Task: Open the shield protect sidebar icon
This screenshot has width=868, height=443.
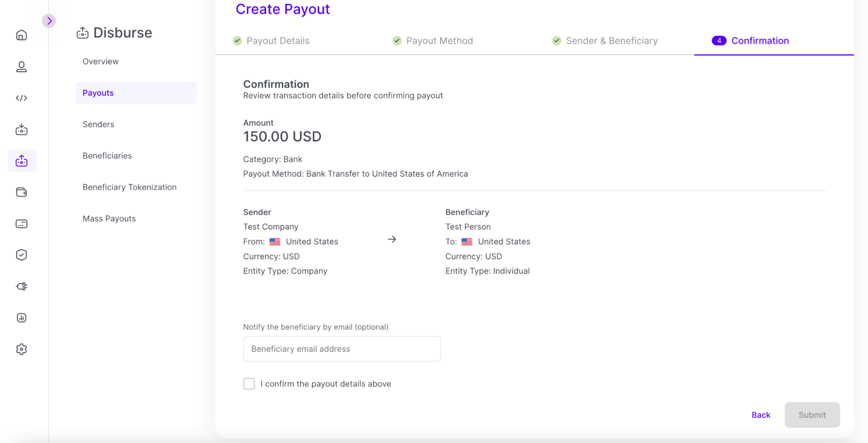Action: 21,255
